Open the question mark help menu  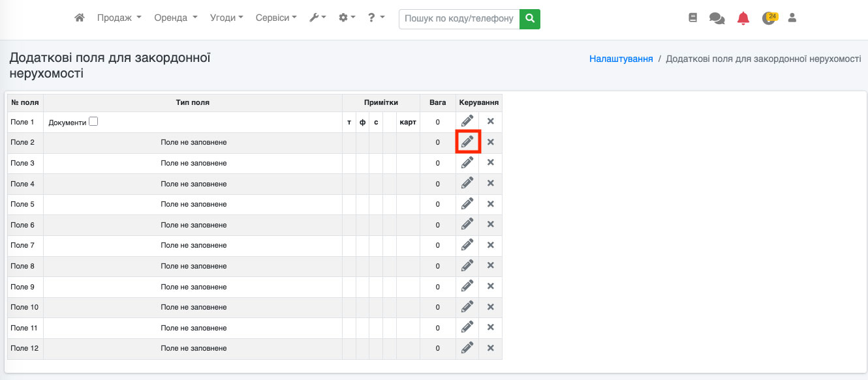click(x=376, y=18)
